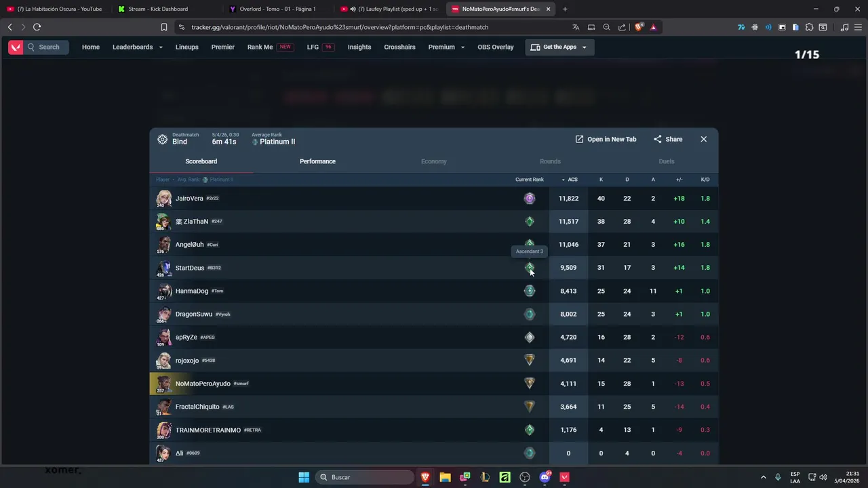Click apRyZe's rank badge icon
The height and width of the screenshot is (488, 868).
point(530,337)
